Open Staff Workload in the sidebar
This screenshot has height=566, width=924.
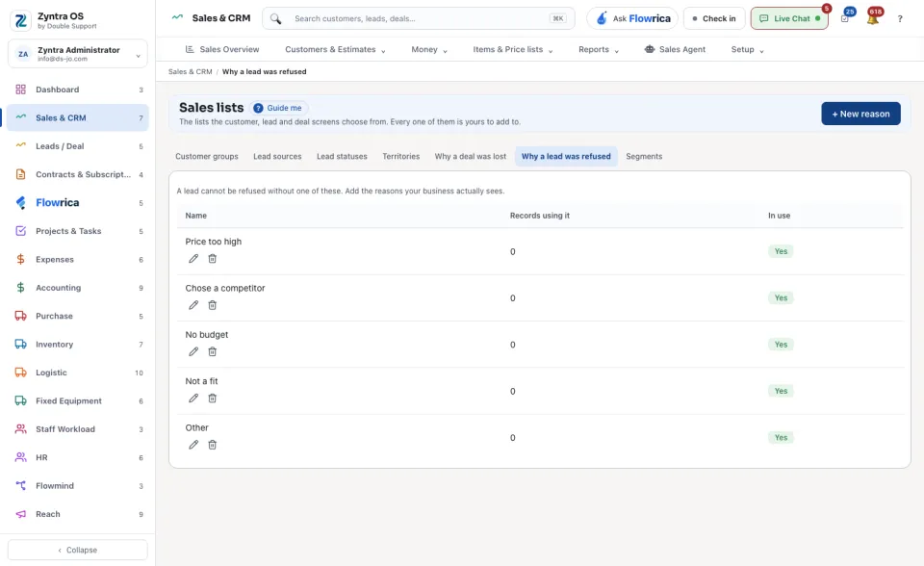(78, 429)
